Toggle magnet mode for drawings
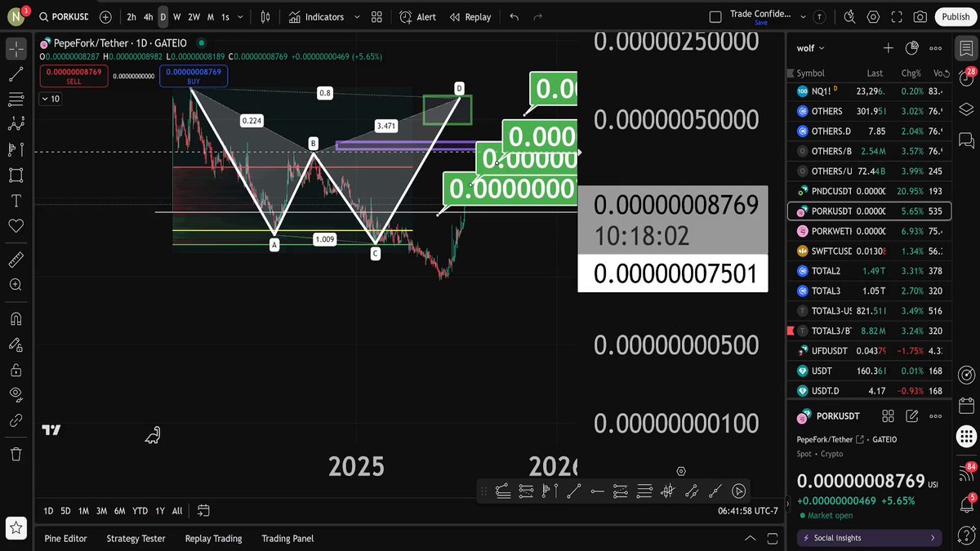The width and height of the screenshot is (980, 551). 16,319
